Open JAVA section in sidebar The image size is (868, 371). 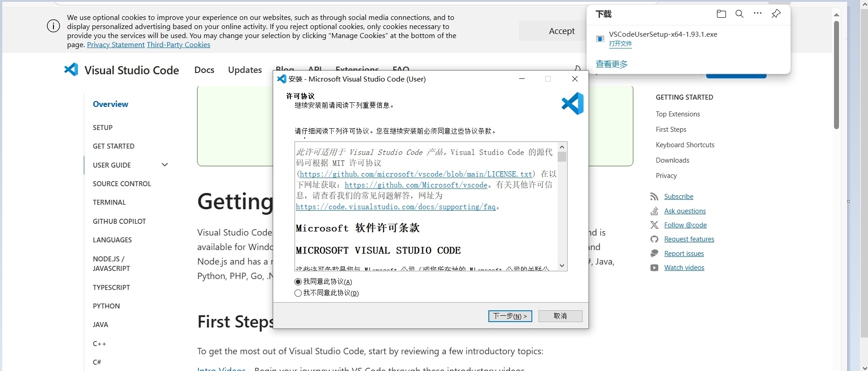coord(101,325)
